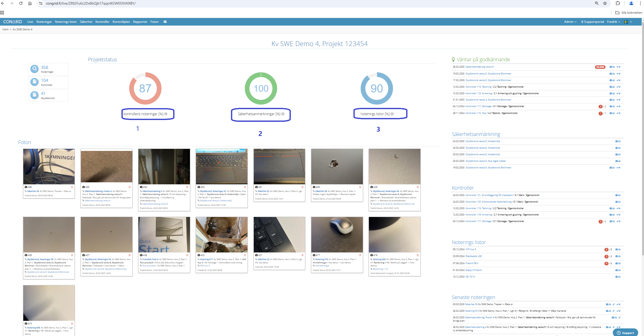Viewport: 644px width, 336px height.
Task: Expand the Admin dropdown menu
Action: click(x=570, y=22)
